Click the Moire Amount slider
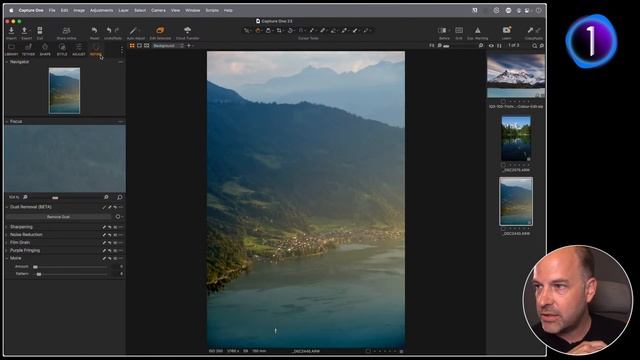The image size is (640, 360). (x=71, y=267)
